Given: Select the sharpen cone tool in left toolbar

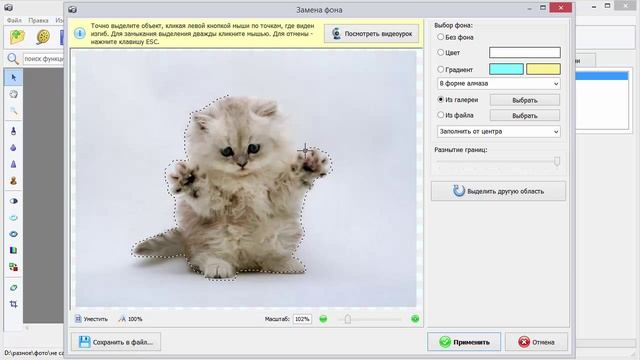Looking at the screenshot, I should (13, 164).
